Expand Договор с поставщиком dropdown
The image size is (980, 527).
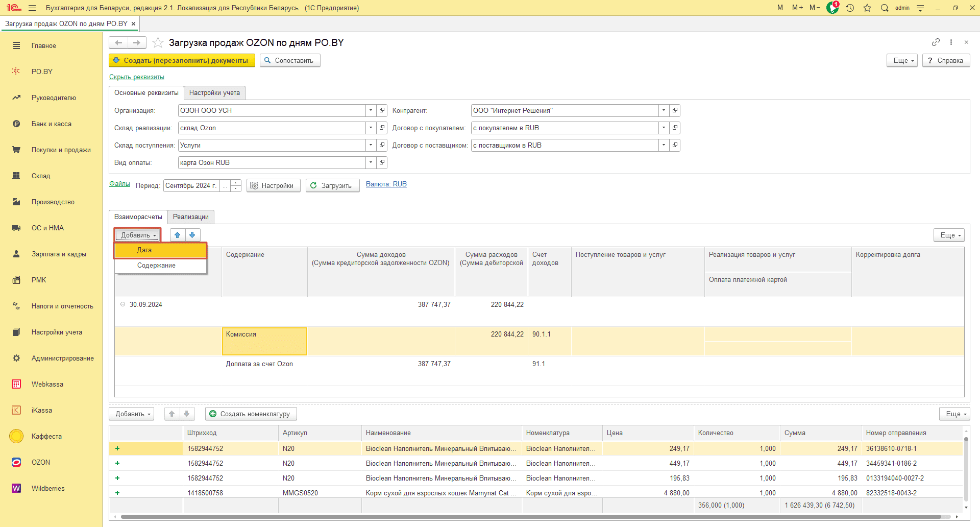click(x=664, y=145)
